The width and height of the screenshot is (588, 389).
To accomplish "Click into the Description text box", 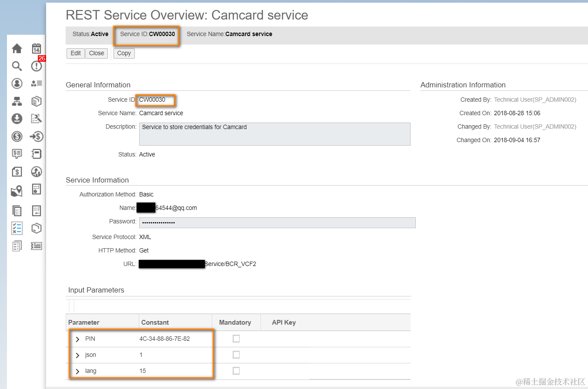I will [x=275, y=134].
